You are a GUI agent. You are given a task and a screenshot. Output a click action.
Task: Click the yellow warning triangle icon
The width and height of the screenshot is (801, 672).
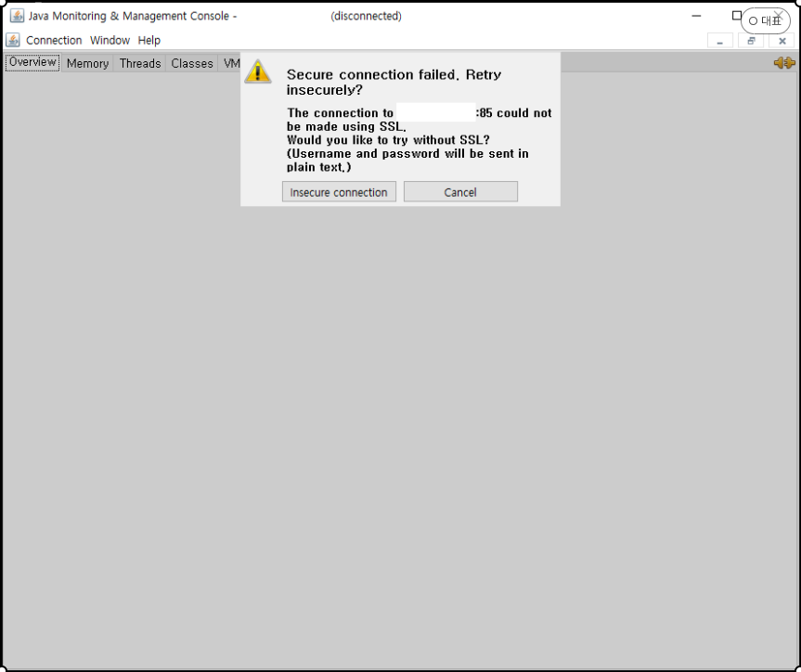click(258, 71)
